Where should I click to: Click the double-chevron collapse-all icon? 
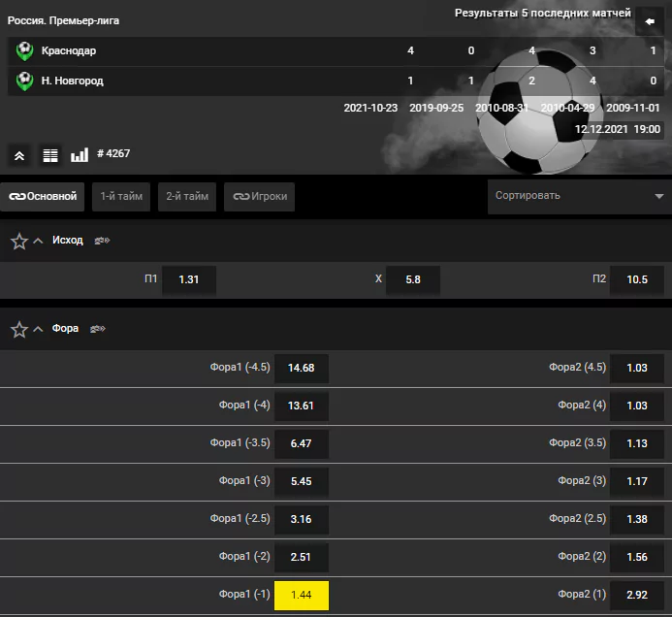click(x=19, y=155)
